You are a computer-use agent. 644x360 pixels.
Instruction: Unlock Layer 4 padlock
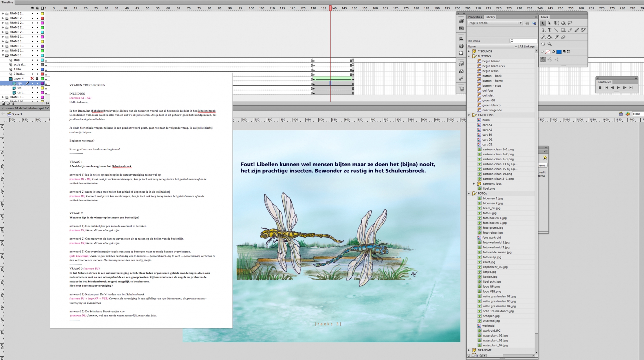coord(37,78)
